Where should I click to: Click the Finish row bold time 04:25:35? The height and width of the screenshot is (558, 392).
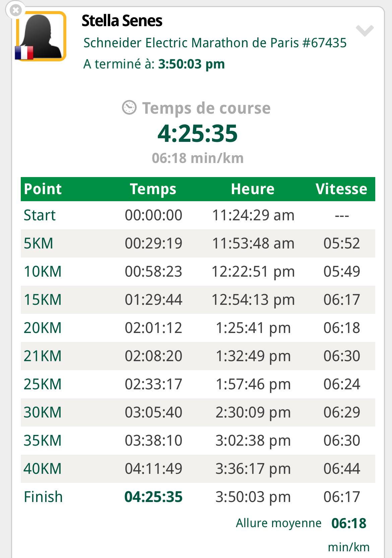(153, 497)
